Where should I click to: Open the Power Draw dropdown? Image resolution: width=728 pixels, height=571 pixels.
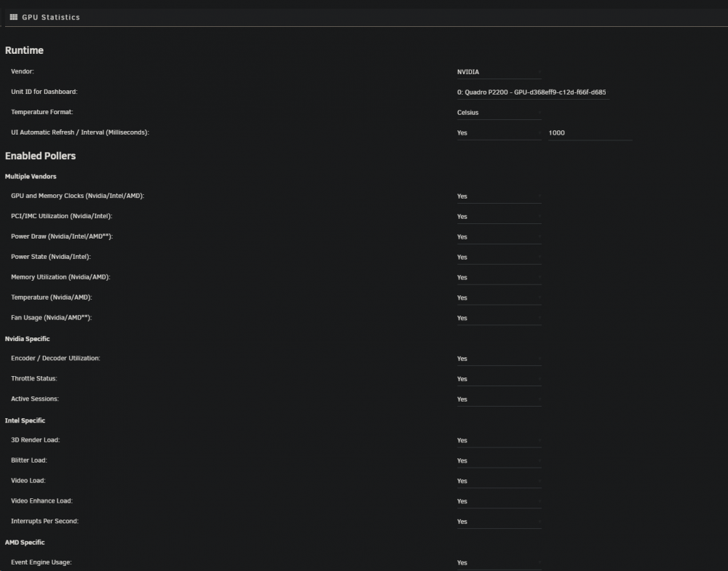point(499,237)
